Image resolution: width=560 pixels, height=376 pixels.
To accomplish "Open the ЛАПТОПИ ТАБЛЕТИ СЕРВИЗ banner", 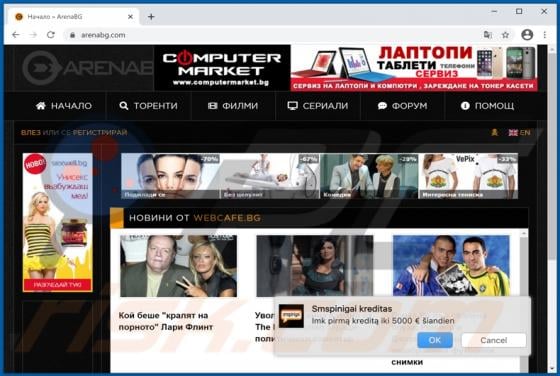I will (414, 68).
